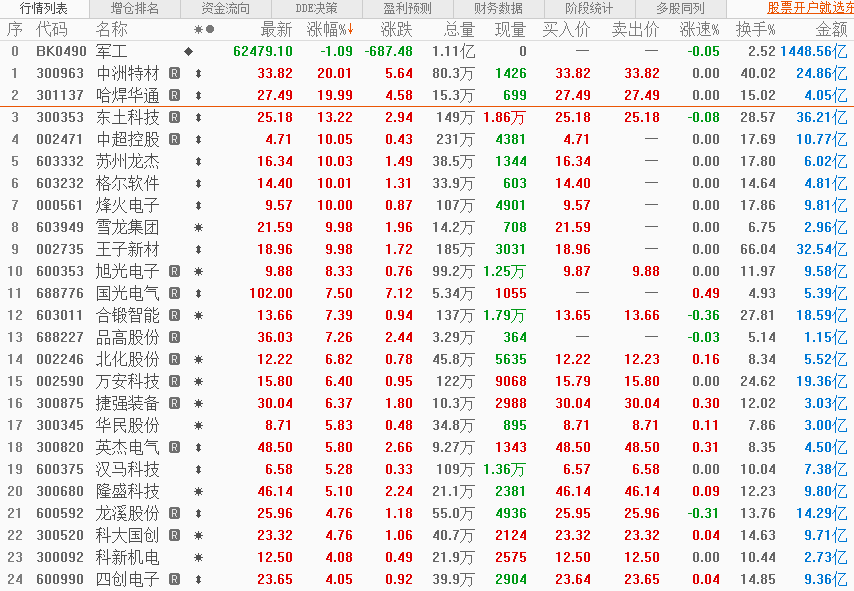Click the marker column header icons
Viewport: 854px width, 591px height.
[204, 29]
